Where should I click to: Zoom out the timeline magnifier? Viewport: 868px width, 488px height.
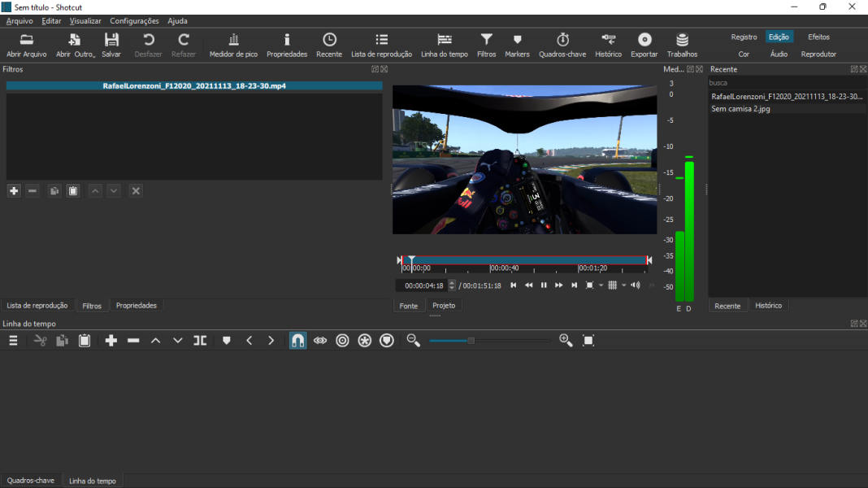[x=414, y=341]
